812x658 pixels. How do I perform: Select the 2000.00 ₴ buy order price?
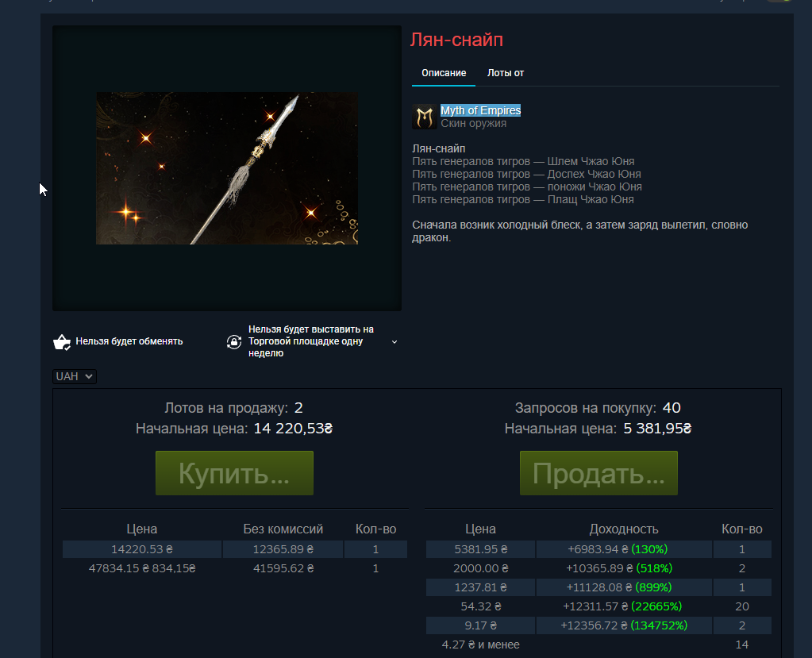(480, 568)
